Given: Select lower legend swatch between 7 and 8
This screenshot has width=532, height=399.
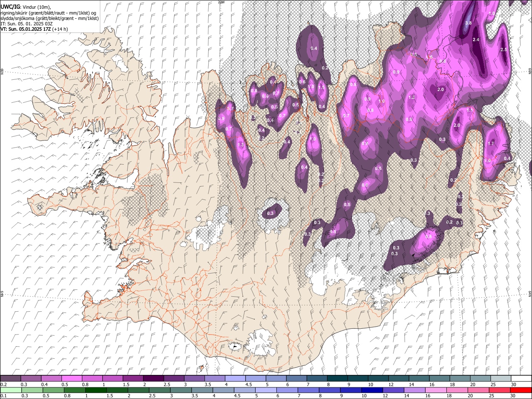Looking at the screenshot, I should [308, 390].
